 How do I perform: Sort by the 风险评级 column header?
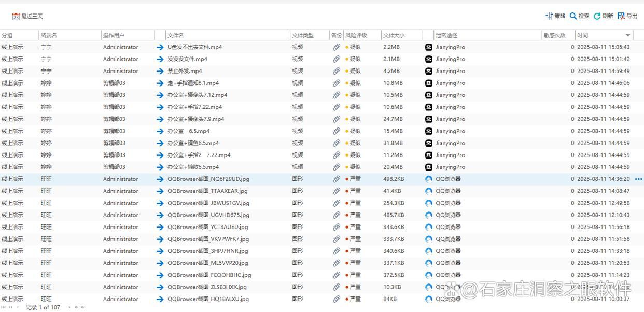(356, 35)
